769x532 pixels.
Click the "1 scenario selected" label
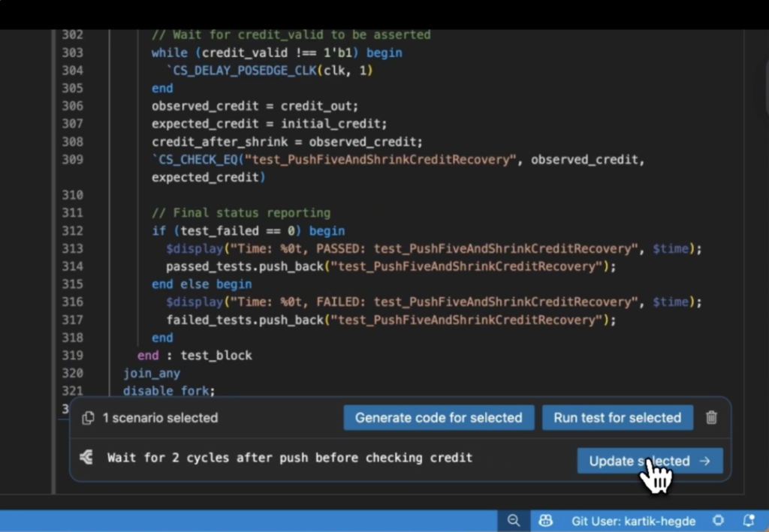click(160, 418)
